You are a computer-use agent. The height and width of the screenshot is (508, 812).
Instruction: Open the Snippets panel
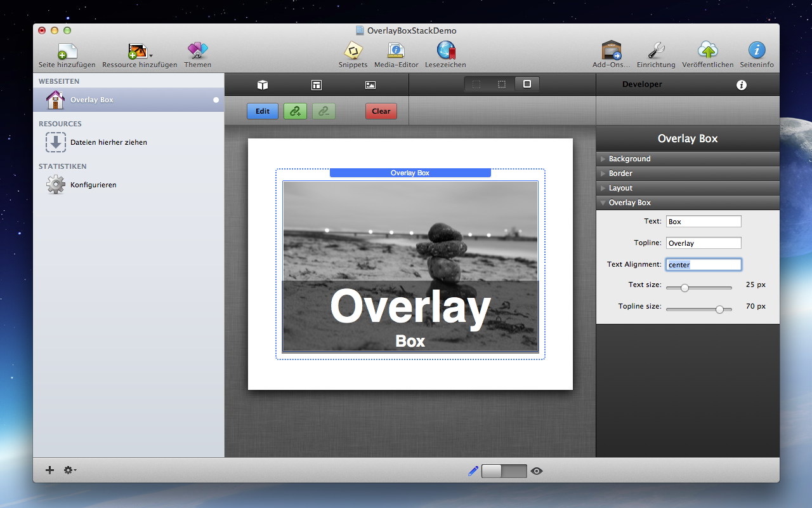[x=353, y=51]
